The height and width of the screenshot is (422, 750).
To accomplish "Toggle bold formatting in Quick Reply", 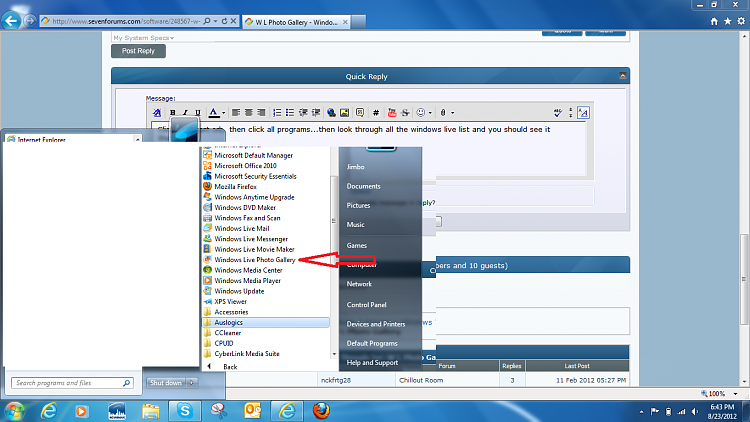I will coord(172,112).
